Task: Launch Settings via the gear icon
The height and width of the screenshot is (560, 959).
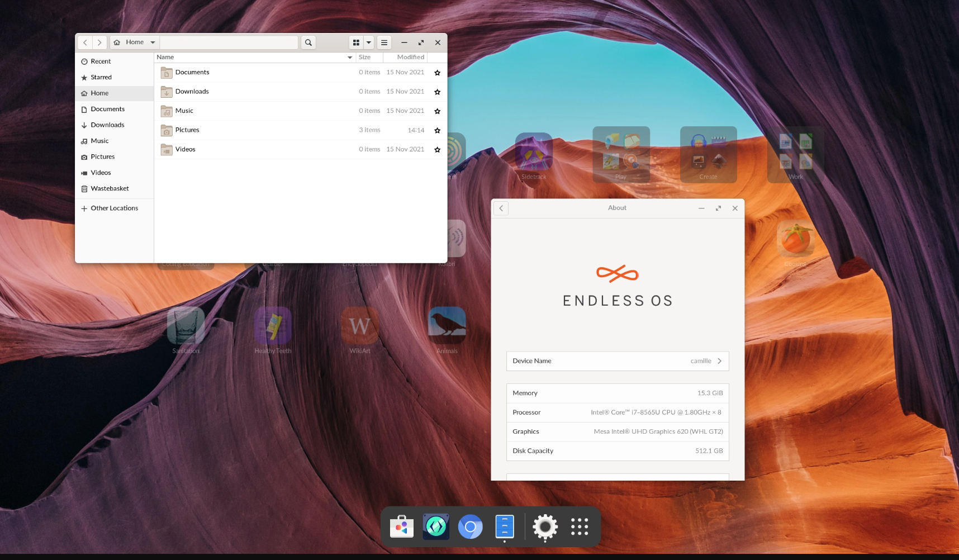Action: [544, 526]
